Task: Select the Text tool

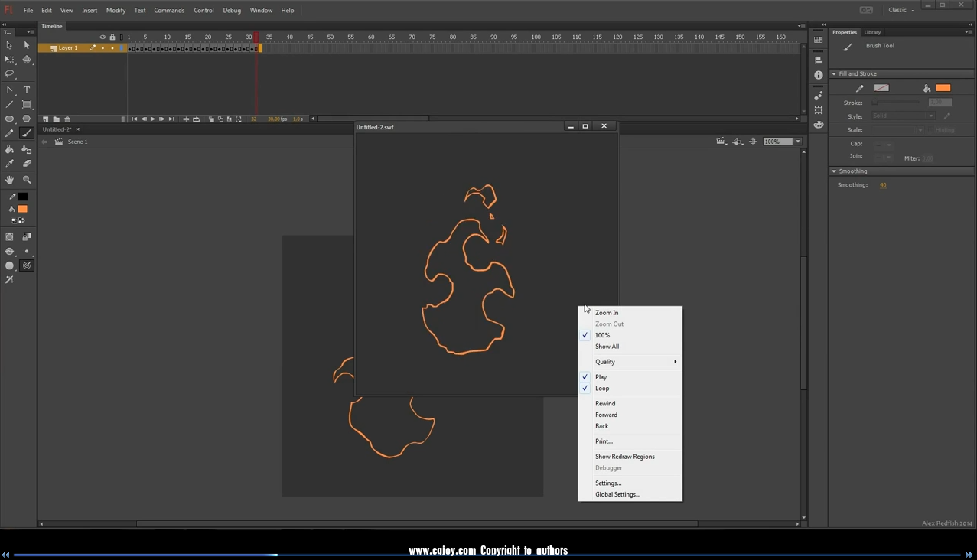Action: pyautogui.click(x=27, y=90)
